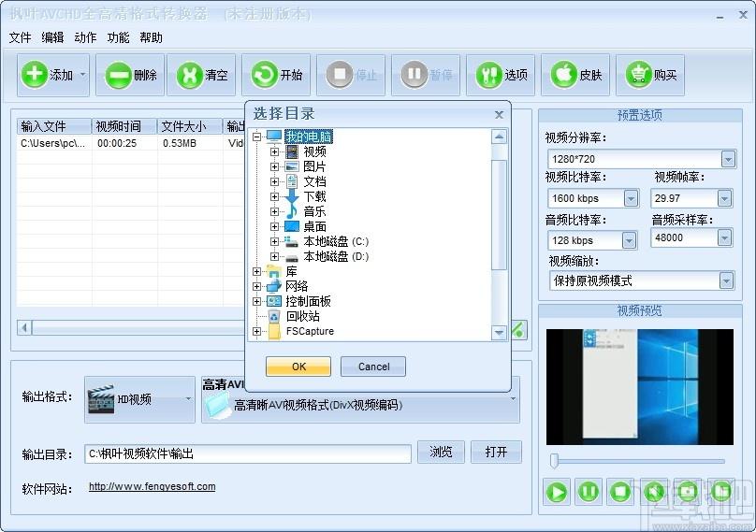
Task: Close the 选择目录 dialog with X
Action: (499, 115)
